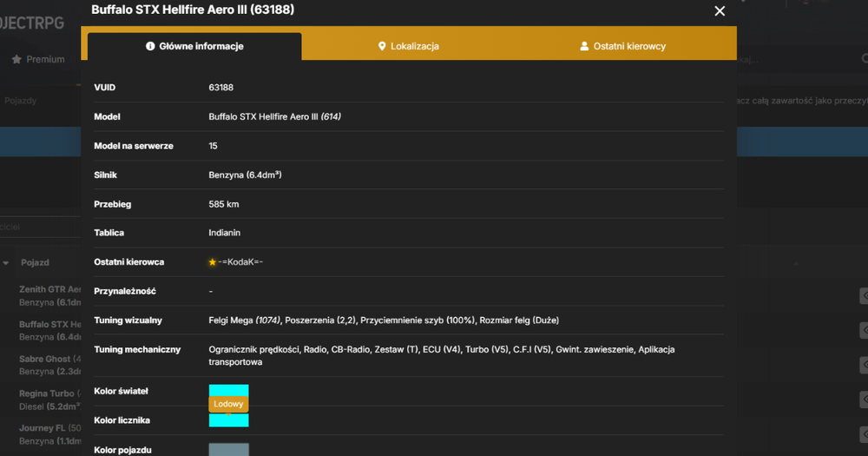Screen dimensions: 868x456
Task: Click the owner filter field in background
Action: [41, 227]
